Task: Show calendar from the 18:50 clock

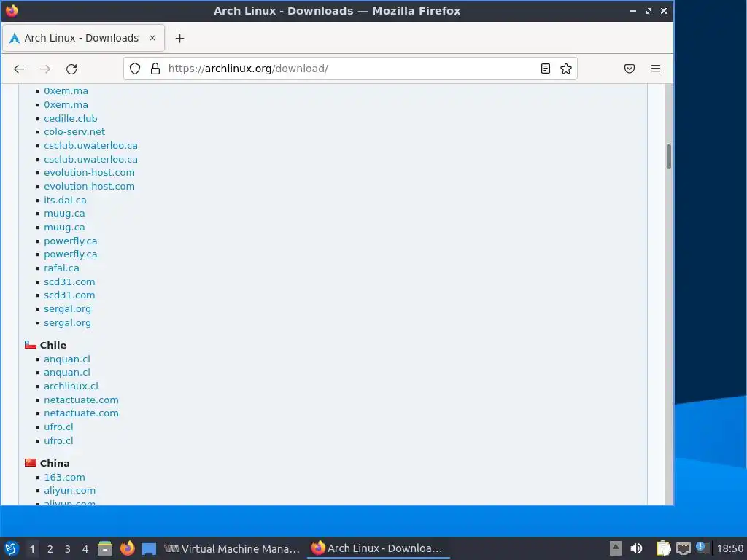Action: tap(729, 548)
